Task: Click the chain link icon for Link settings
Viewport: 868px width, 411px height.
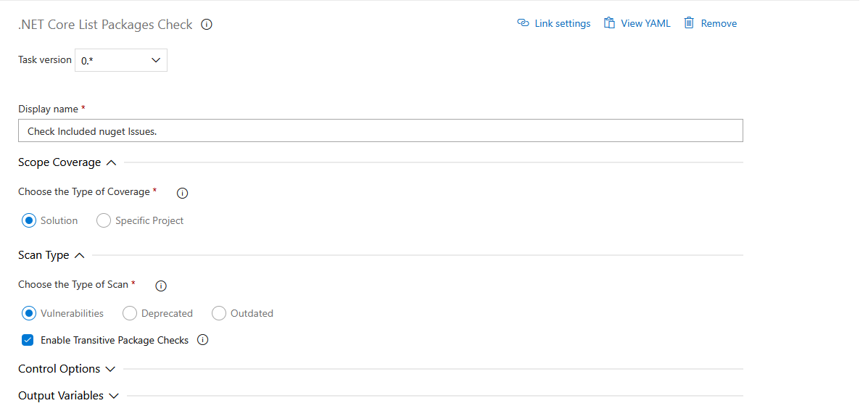Action: click(x=523, y=23)
